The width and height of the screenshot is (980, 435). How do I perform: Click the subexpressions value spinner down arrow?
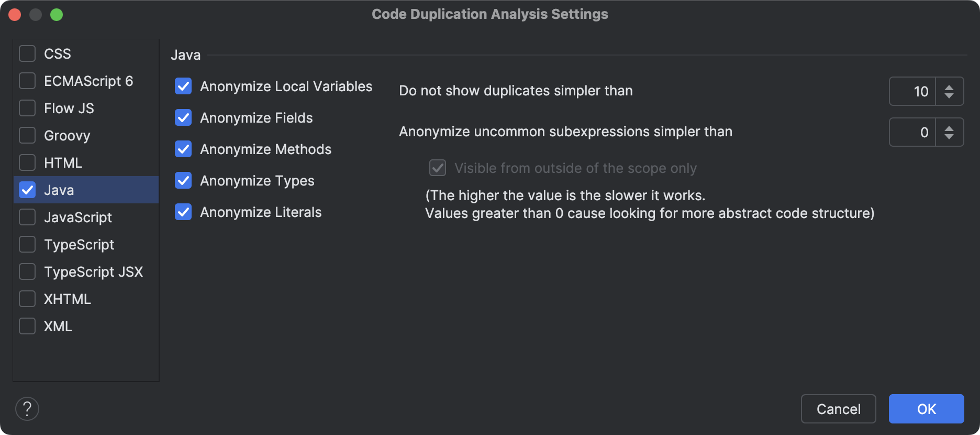point(950,136)
